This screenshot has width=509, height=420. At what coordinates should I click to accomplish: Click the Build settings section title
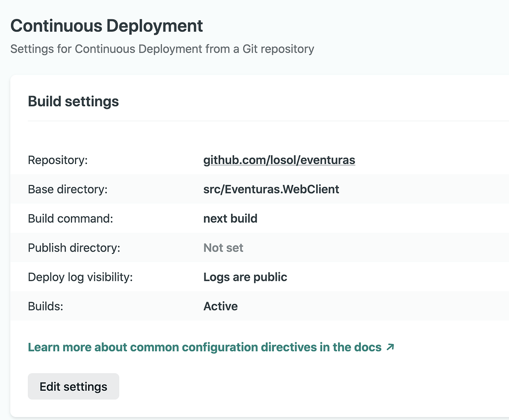73,101
